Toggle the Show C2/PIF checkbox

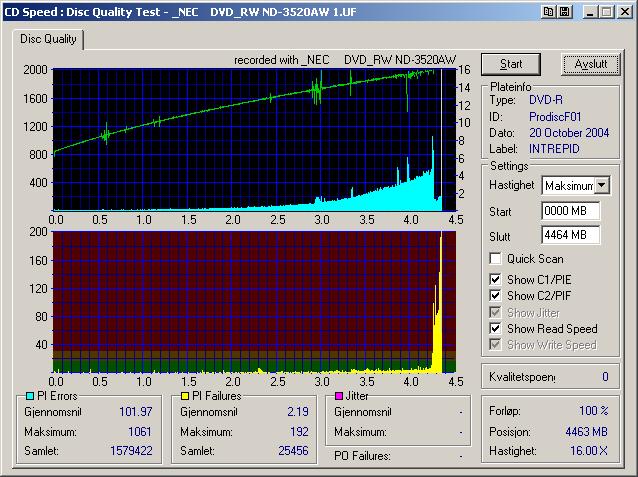click(495, 295)
